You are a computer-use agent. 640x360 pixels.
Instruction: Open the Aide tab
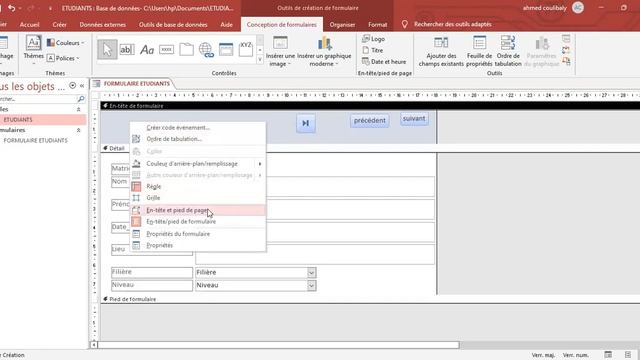click(227, 24)
